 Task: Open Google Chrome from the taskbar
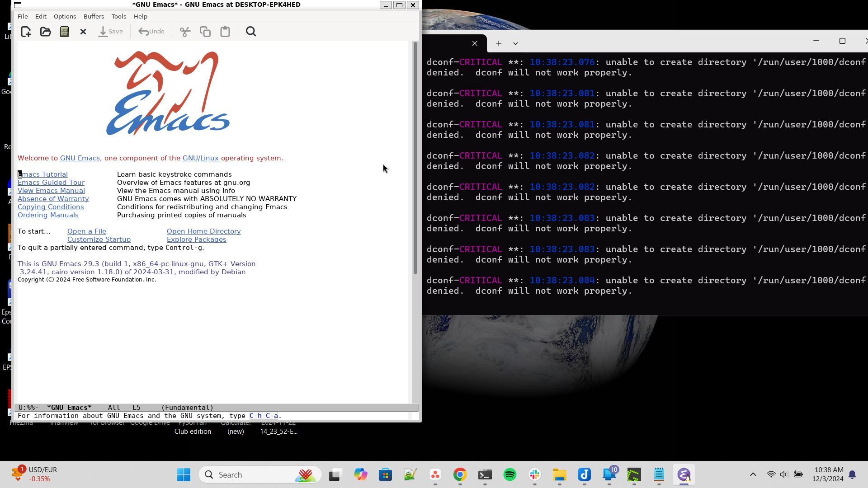coord(460,474)
